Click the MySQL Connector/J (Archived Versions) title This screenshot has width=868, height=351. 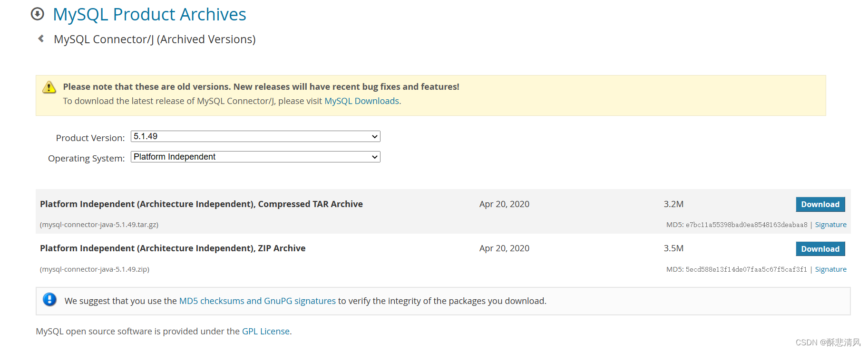tap(155, 39)
